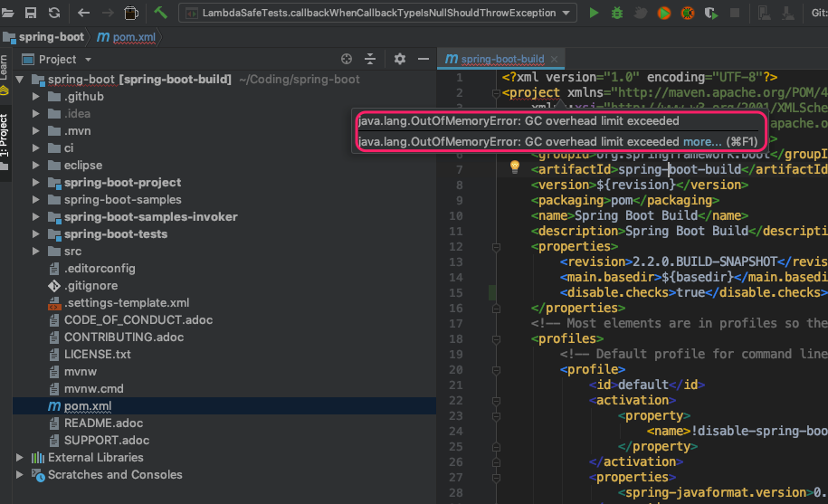Select README.adoc file
The height and width of the screenshot is (504, 828).
coord(103,423)
